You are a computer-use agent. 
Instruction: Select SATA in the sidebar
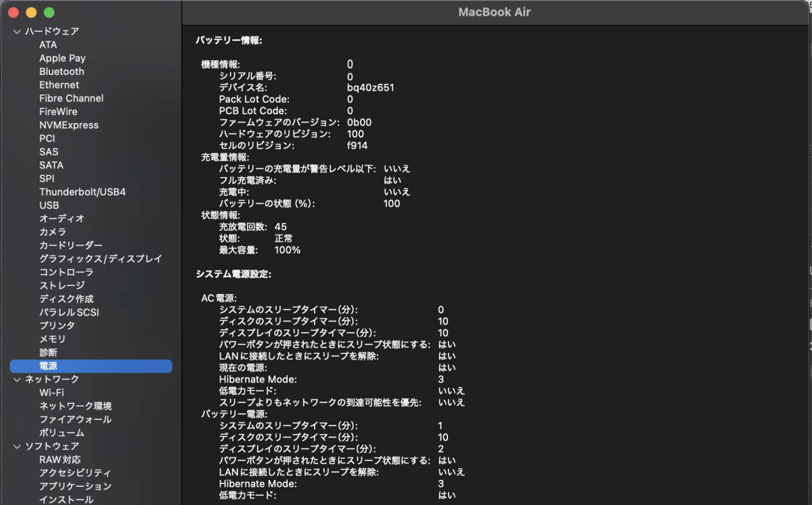(51, 165)
